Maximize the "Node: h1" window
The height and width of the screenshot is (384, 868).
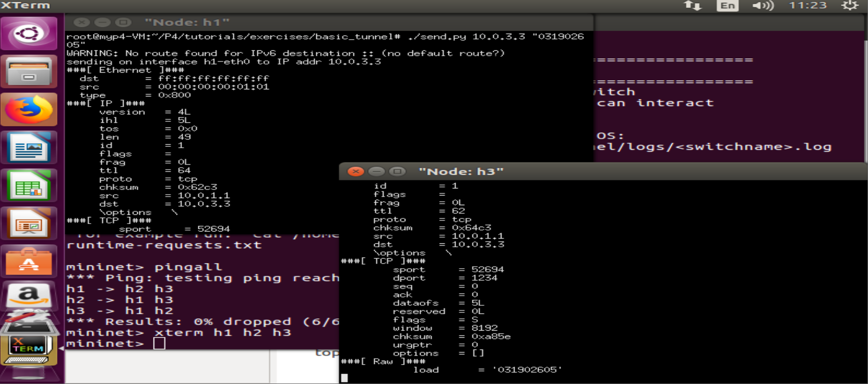123,22
